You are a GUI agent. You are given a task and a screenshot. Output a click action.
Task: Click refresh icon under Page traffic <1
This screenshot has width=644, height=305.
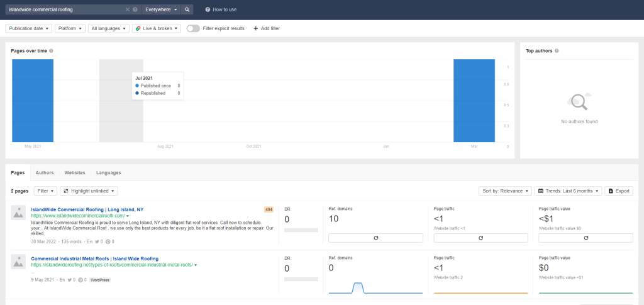tap(481, 238)
